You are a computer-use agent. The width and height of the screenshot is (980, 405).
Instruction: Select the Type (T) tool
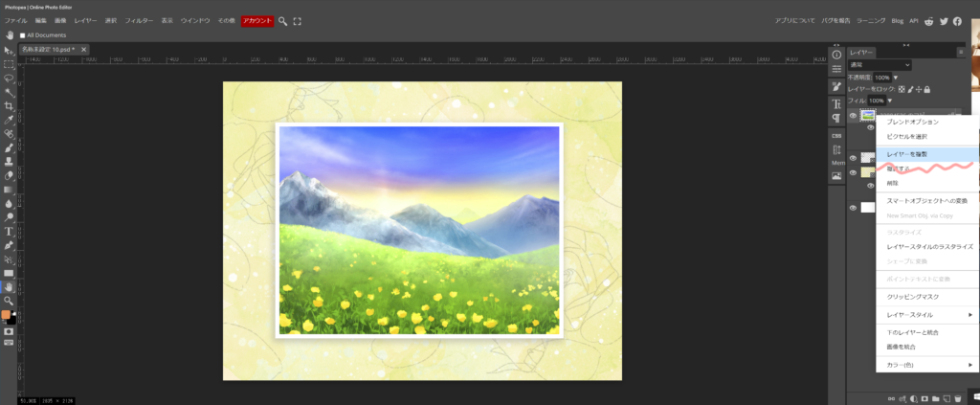pos(9,231)
